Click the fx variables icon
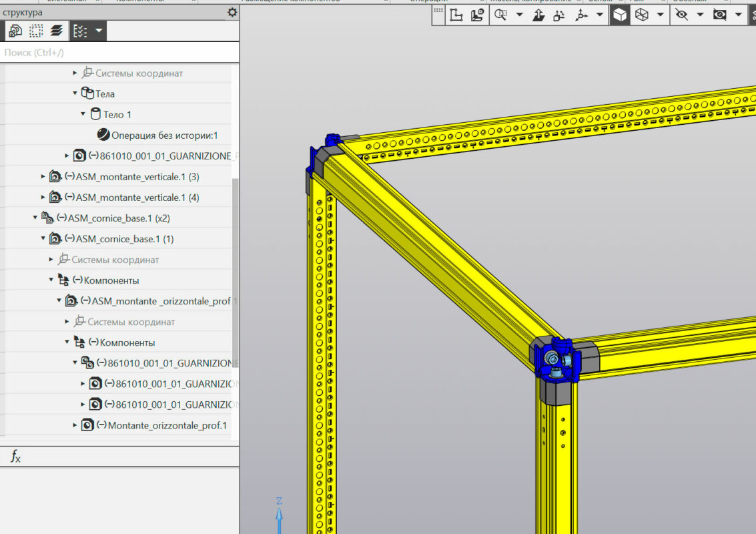 (15, 457)
